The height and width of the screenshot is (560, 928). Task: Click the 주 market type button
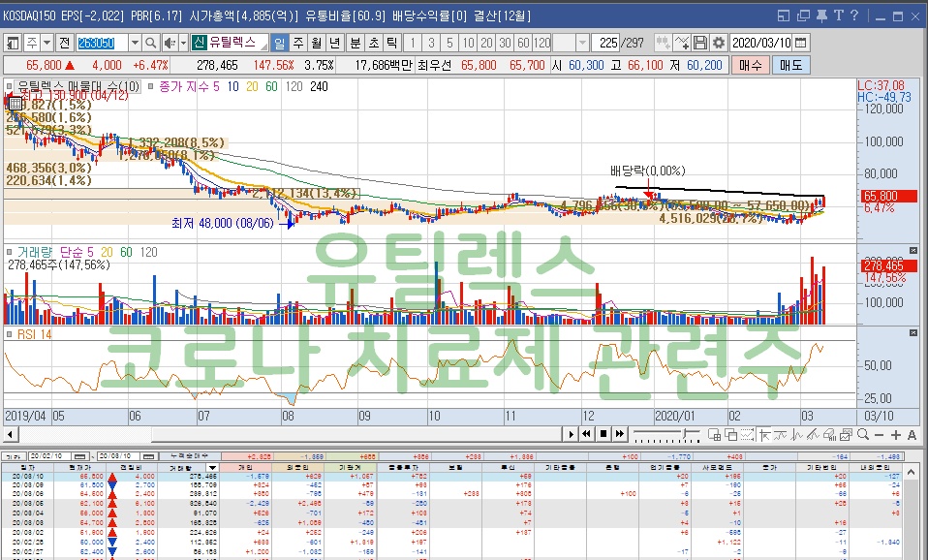(x=31, y=43)
